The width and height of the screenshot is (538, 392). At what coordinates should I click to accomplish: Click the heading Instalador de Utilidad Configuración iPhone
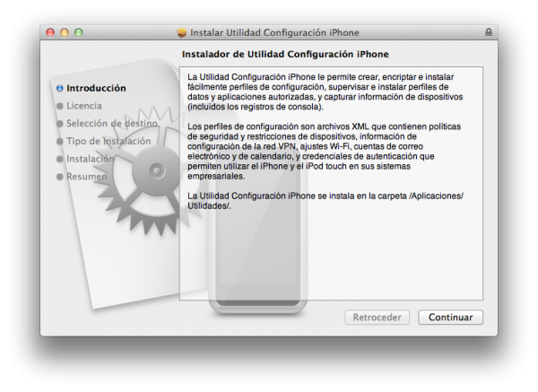point(285,54)
